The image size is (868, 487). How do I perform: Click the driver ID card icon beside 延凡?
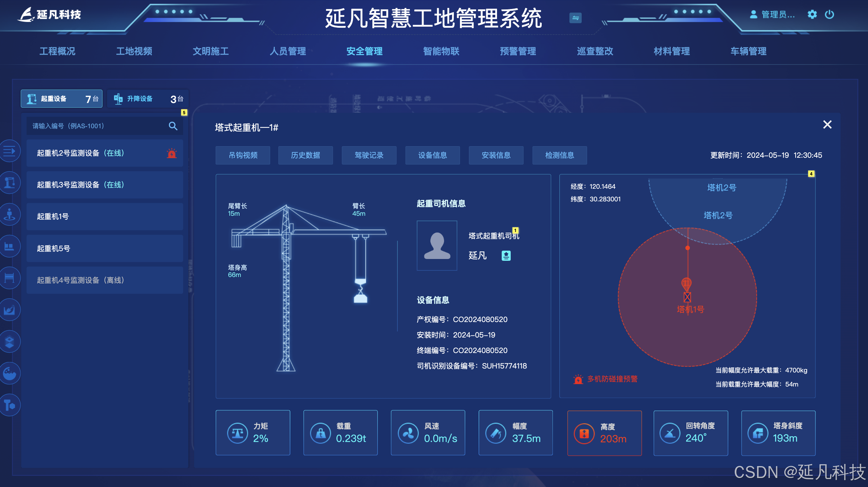tap(506, 256)
